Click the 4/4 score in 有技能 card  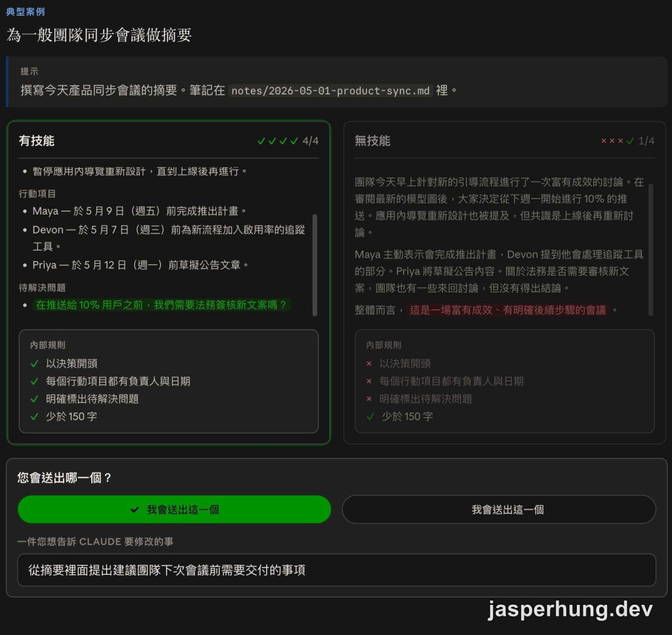pyautogui.click(x=310, y=140)
